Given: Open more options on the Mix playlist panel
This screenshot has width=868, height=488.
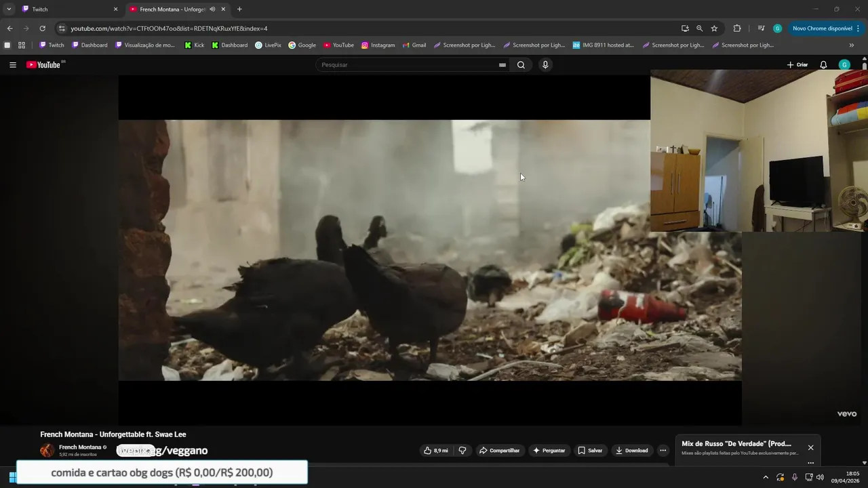Looking at the screenshot, I should click(x=810, y=463).
